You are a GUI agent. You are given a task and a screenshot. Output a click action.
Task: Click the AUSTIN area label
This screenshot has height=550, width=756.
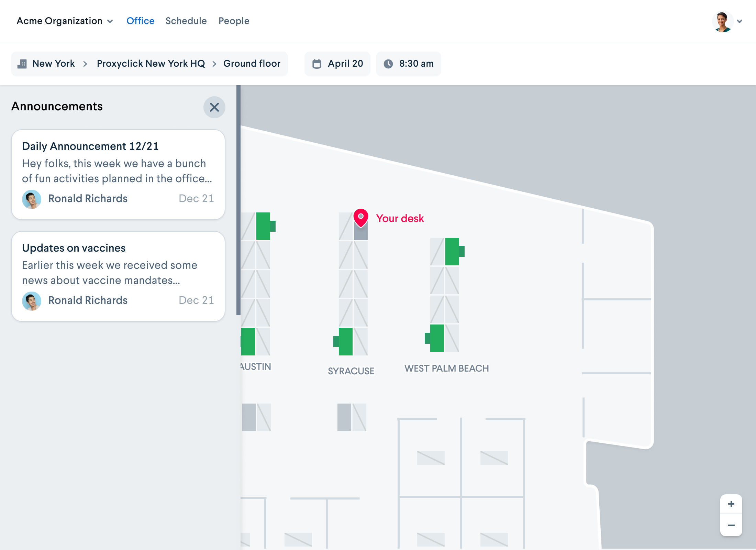tap(256, 367)
